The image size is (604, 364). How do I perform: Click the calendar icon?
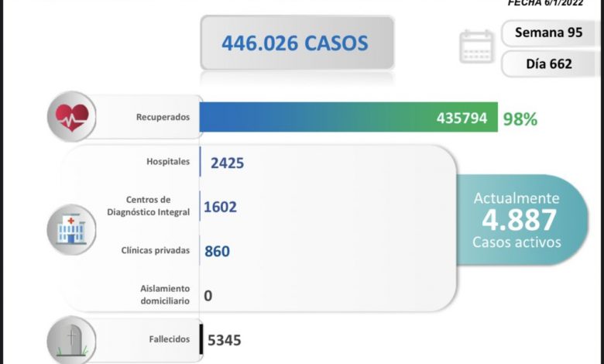pos(476,46)
